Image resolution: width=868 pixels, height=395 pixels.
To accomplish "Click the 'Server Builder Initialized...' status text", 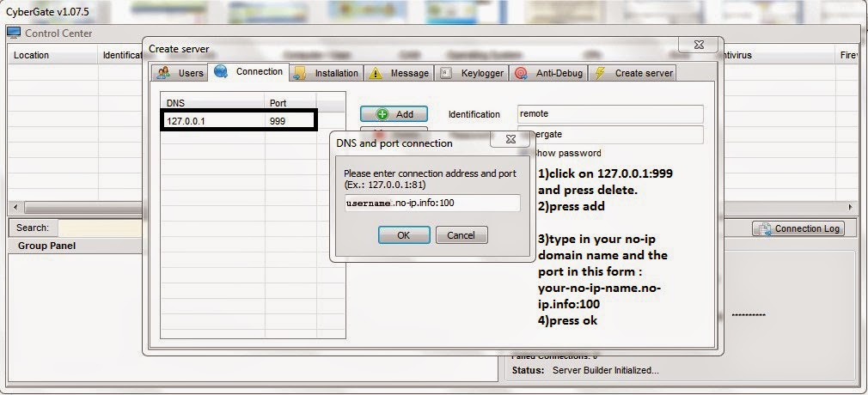I will point(606,370).
